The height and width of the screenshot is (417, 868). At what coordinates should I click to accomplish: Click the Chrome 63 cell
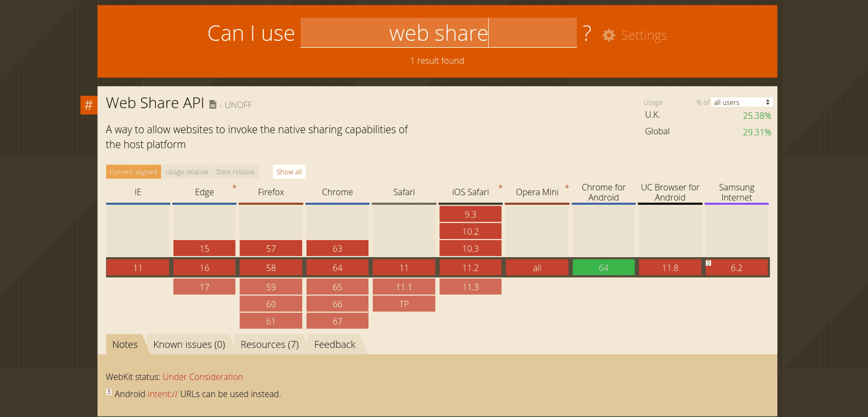pyautogui.click(x=337, y=248)
